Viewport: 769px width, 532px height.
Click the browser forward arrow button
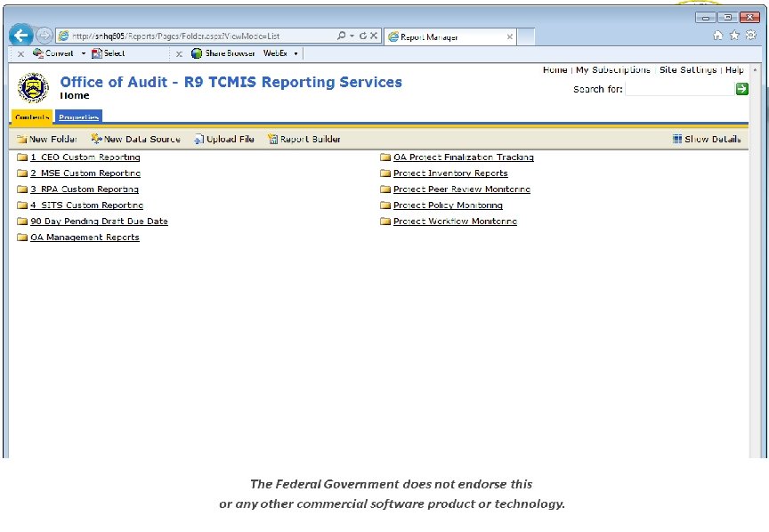point(45,36)
